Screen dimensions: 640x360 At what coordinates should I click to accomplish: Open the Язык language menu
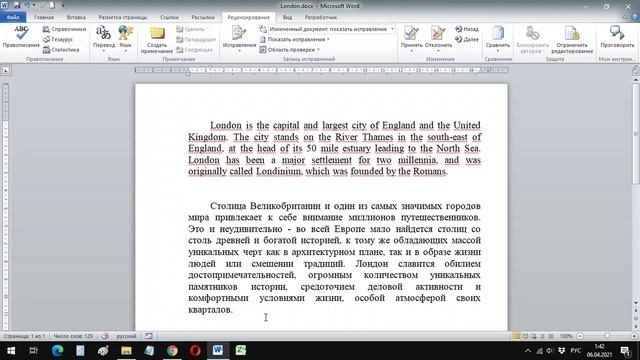[x=126, y=38]
